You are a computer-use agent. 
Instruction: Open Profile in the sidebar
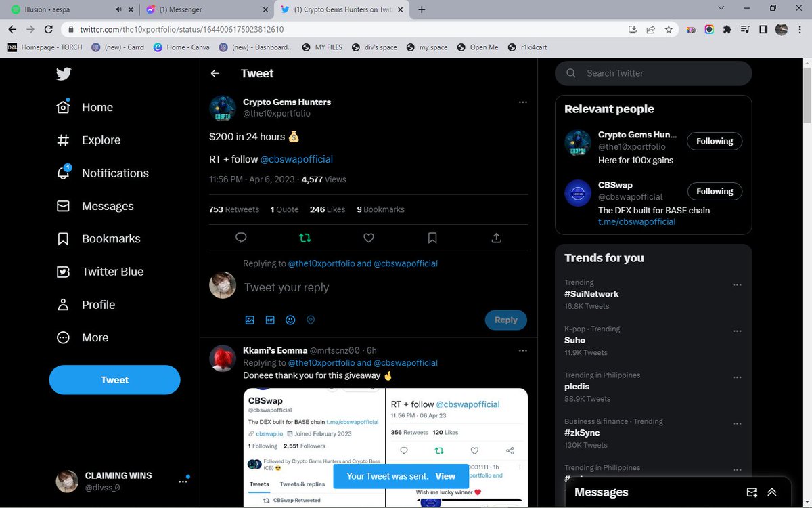pyautogui.click(x=86, y=305)
